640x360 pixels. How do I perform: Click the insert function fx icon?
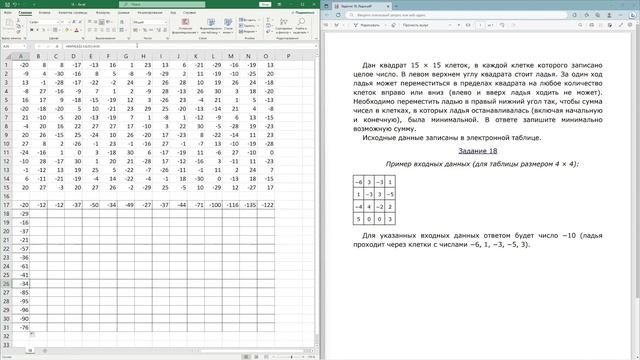coord(56,46)
